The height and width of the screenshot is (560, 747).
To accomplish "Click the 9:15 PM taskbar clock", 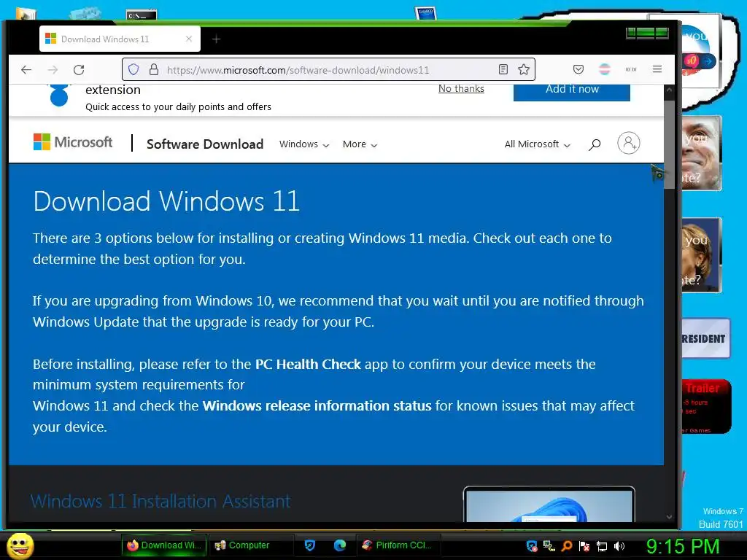I will [683, 546].
